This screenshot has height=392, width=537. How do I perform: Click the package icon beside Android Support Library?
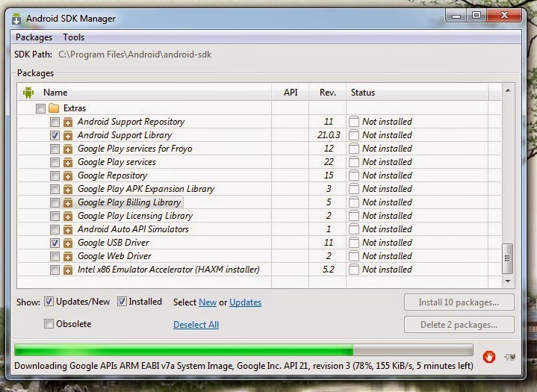pyautogui.click(x=68, y=135)
